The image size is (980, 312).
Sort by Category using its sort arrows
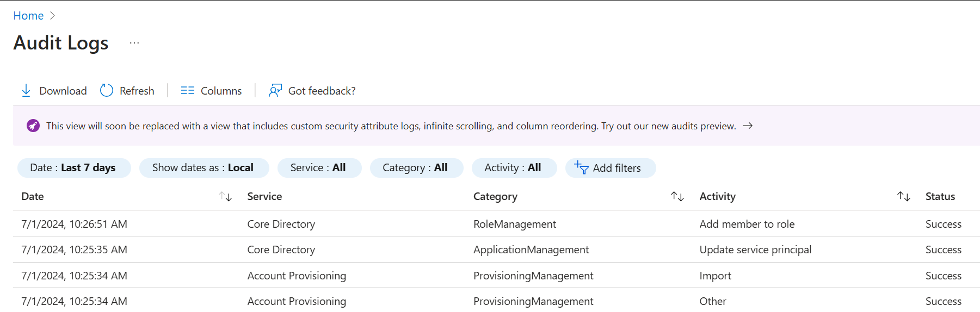tap(677, 197)
